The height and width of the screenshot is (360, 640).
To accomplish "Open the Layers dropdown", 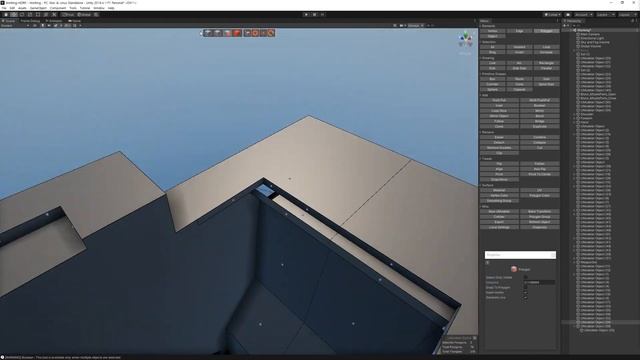I will 605,15.
